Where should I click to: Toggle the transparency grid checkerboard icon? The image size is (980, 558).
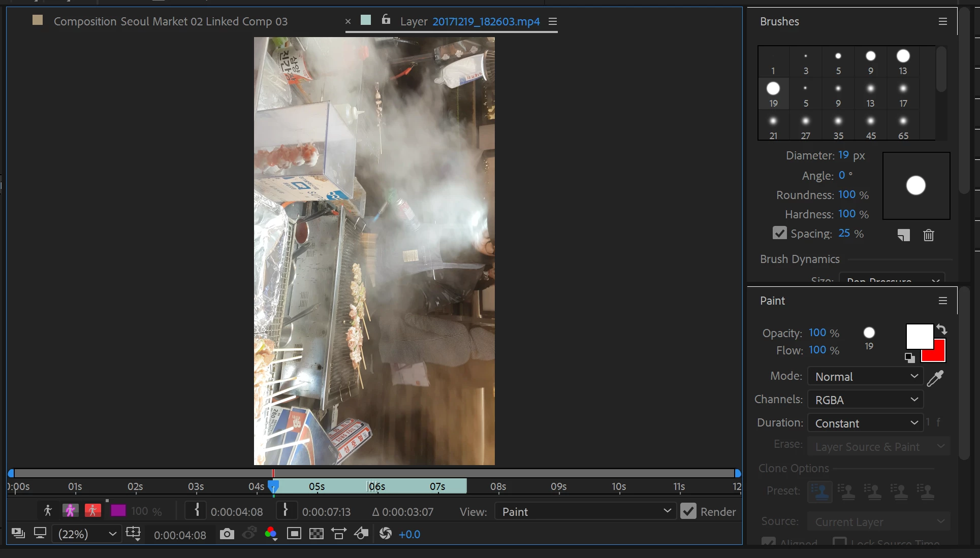pyautogui.click(x=316, y=534)
